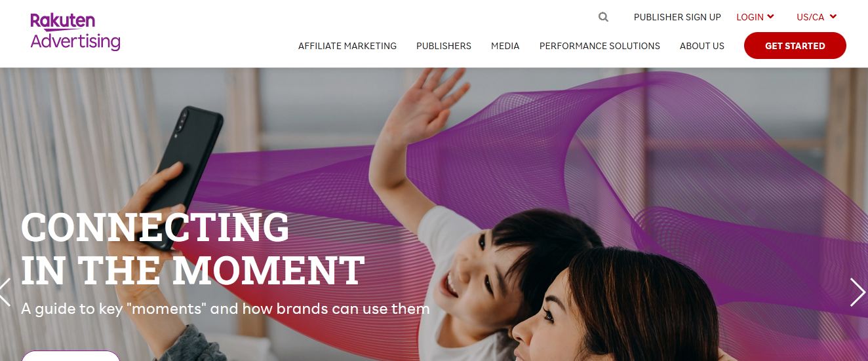Click the white outlined button below subtitle
The image size is (868, 361).
click(x=71, y=356)
